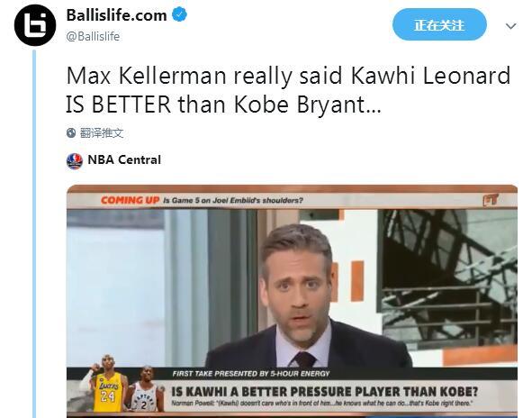The height and width of the screenshot is (418, 532).
Task: Visit the @Ballislife handle link
Action: pyautogui.click(x=93, y=36)
